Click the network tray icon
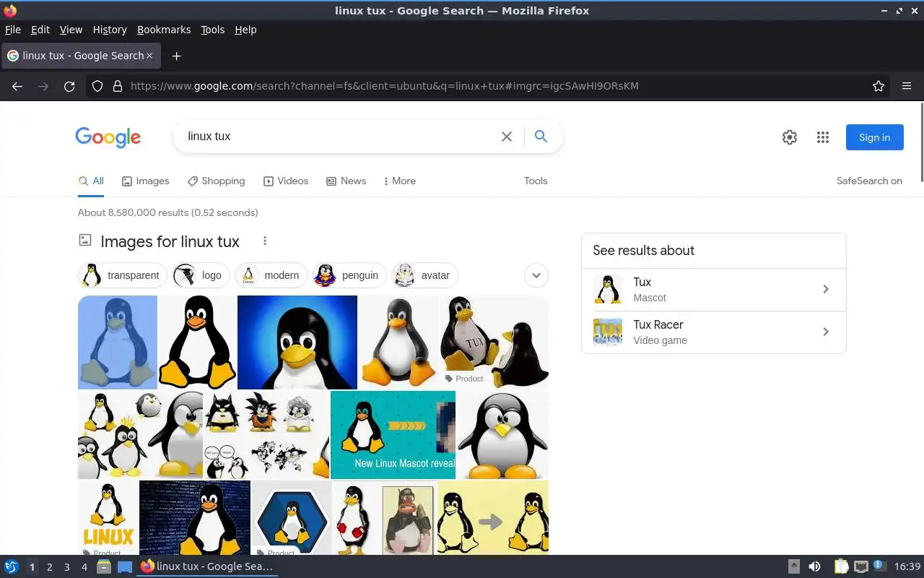Viewport: 924px width, 578px height. click(860, 566)
